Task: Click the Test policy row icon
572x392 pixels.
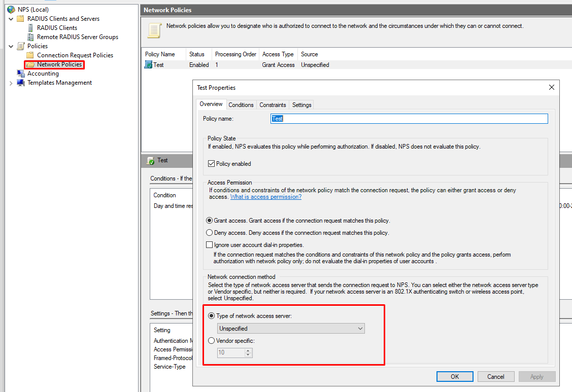Action: (x=148, y=65)
